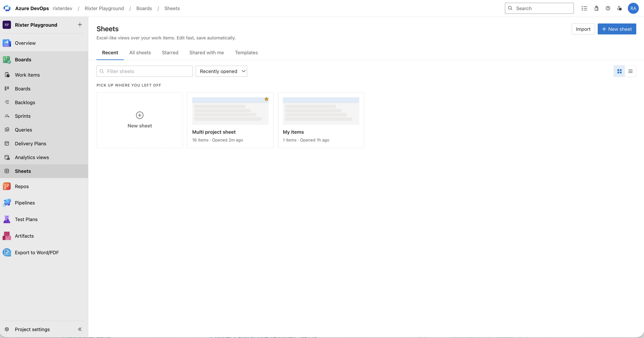The width and height of the screenshot is (644, 338).
Task: Open Backlogs in sidebar
Action: tap(44, 102)
